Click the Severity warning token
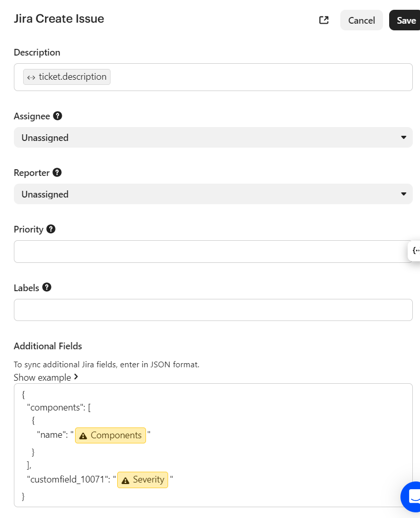 point(142,479)
